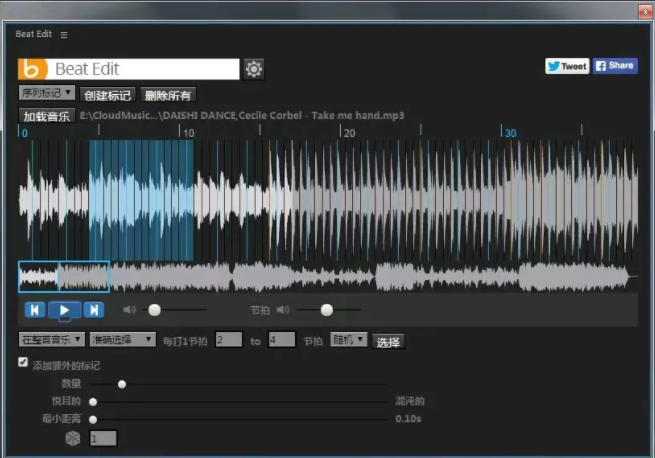Click the beats-from input field showing 2
Image resolution: width=655 pixels, height=458 pixels.
[x=228, y=340]
